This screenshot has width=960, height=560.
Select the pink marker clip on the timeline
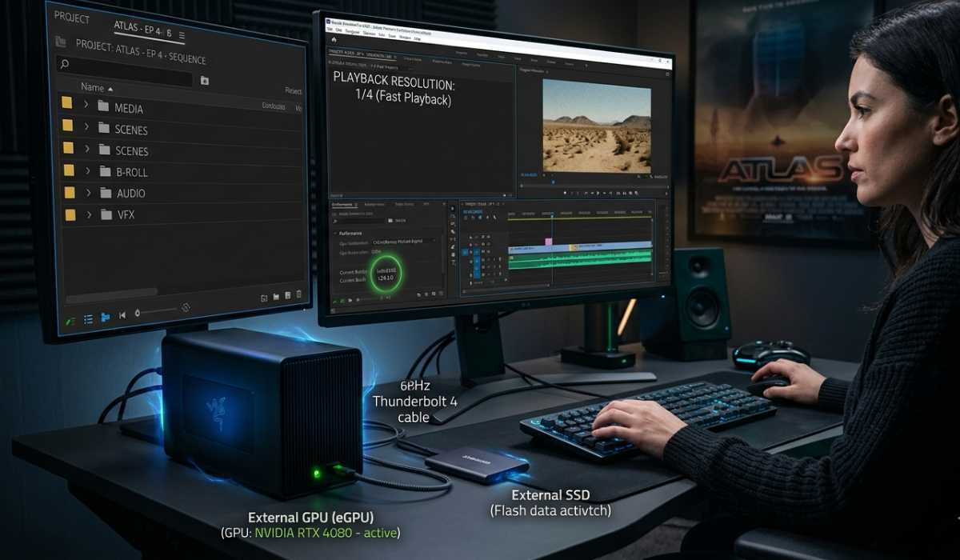click(x=548, y=241)
